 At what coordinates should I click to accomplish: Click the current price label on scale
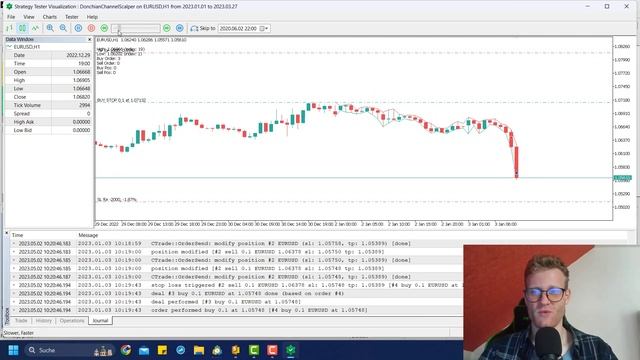pyautogui.click(x=623, y=178)
